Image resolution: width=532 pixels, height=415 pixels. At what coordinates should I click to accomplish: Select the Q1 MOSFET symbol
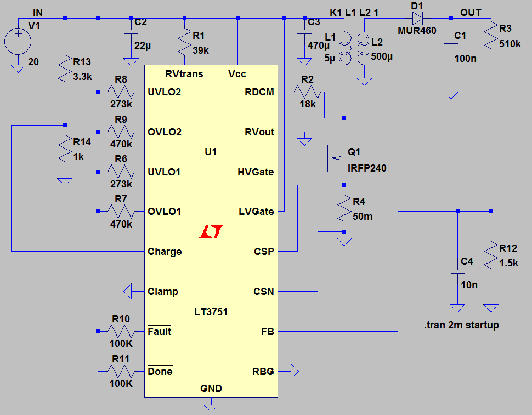click(x=336, y=158)
